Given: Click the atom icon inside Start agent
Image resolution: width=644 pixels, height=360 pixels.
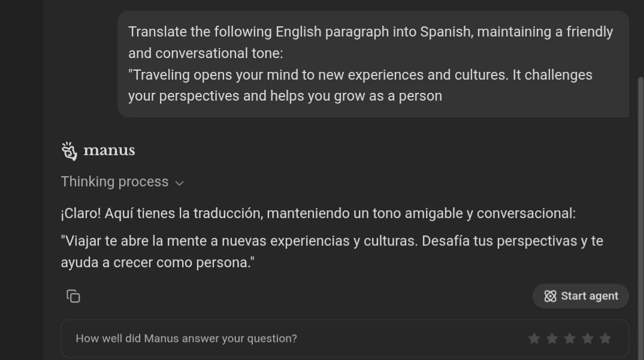Looking at the screenshot, I should (x=550, y=296).
